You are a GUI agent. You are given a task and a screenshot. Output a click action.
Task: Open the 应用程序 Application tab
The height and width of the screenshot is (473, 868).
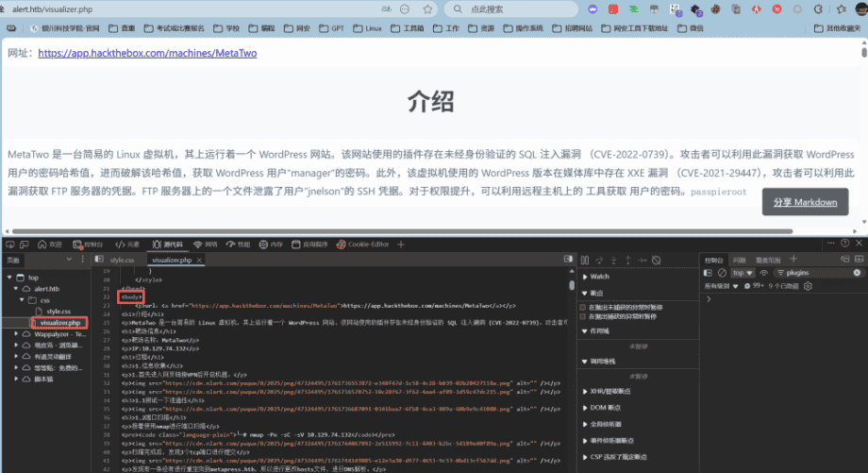(x=310, y=245)
